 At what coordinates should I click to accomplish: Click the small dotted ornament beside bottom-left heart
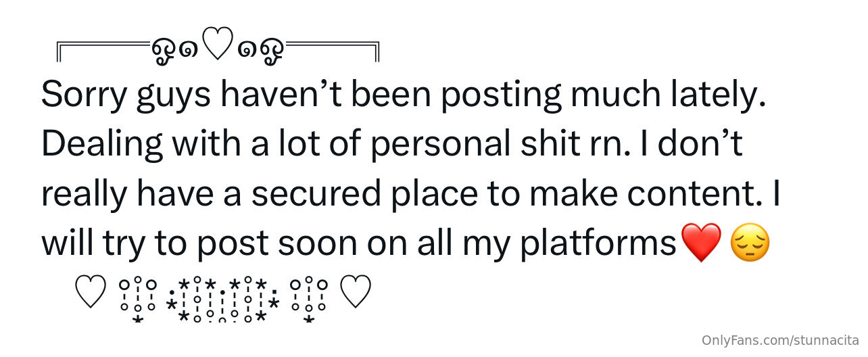pyautogui.click(x=138, y=300)
